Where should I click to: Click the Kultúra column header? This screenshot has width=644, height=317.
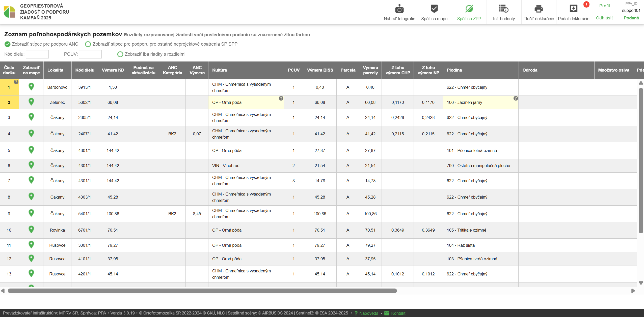220,70
